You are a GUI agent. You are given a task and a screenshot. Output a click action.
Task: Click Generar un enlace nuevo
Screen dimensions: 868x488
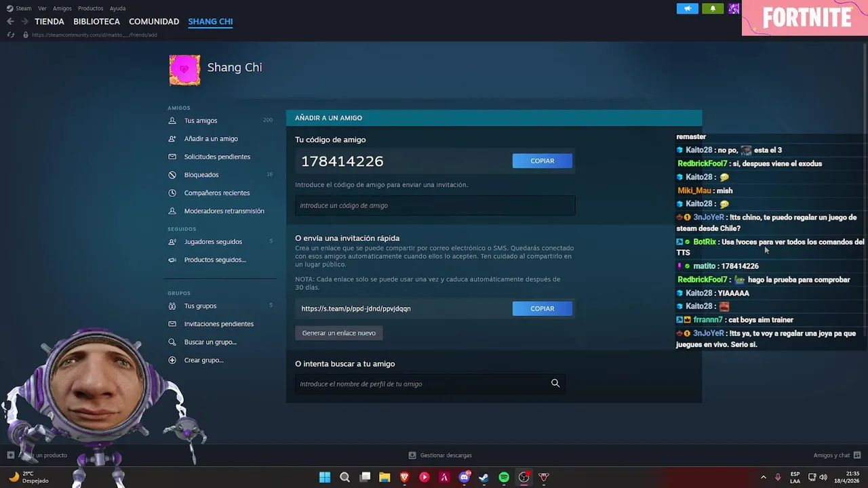coord(339,333)
